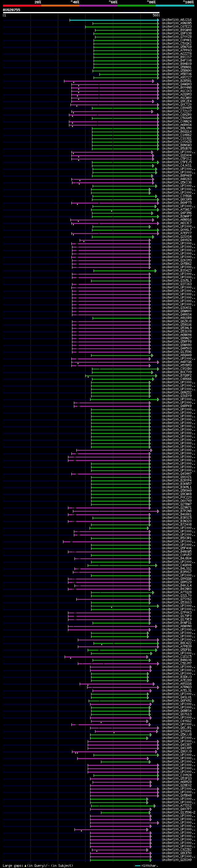The width and height of the screenshot is (197, 868).
Task: Click the UniRef100_B5UB78 label
Action: (177, 149)
